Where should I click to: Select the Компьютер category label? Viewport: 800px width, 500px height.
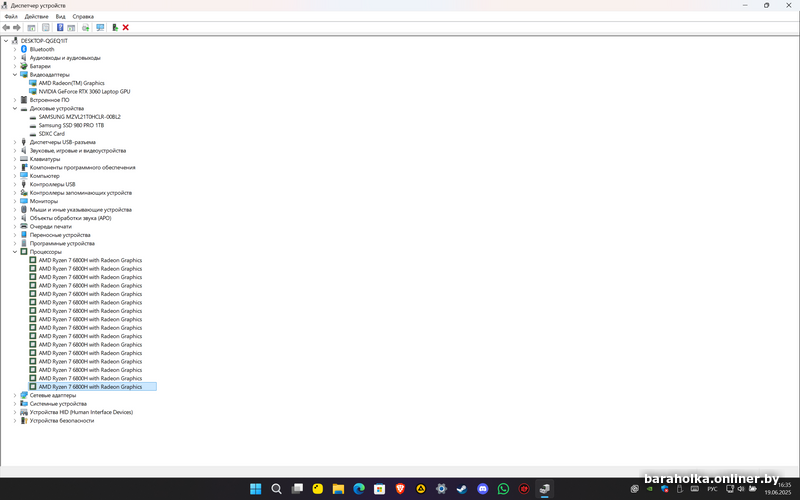coord(44,176)
